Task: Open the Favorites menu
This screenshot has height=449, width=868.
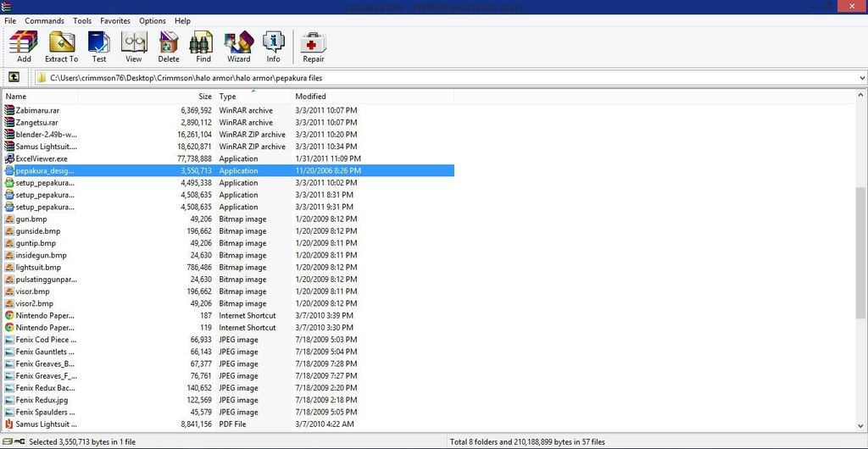Action: [x=115, y=21]
